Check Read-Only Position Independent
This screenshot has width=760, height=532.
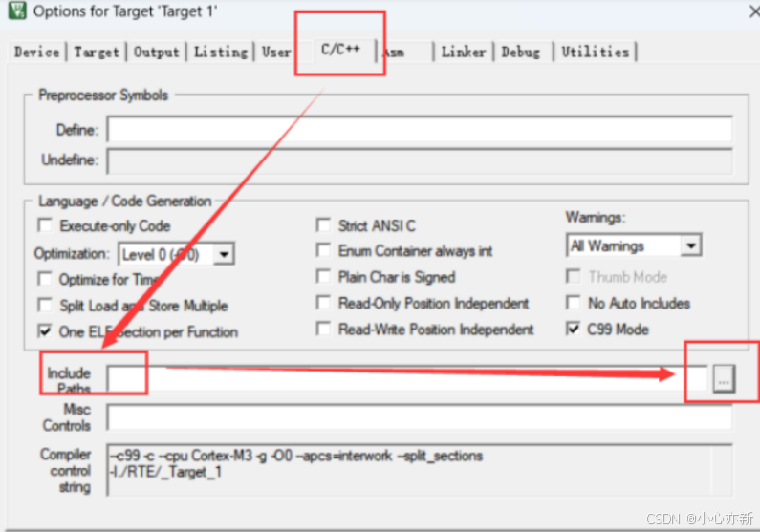click(x=323, y=303)
